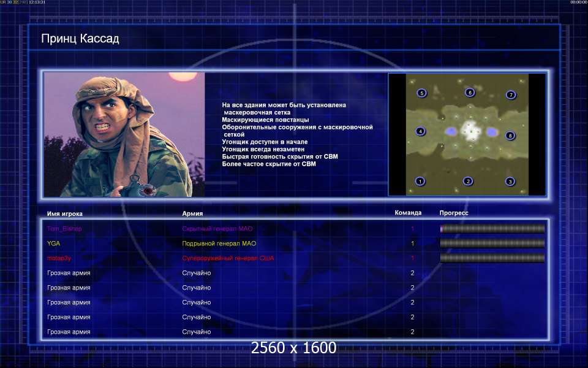
Task: Pick start position 8 marker
Action: 510,136
